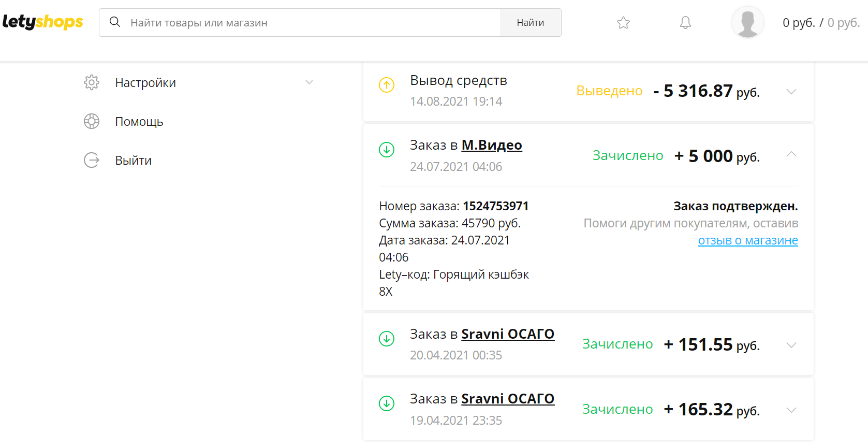Select Выйти to log out

point(133,161)
